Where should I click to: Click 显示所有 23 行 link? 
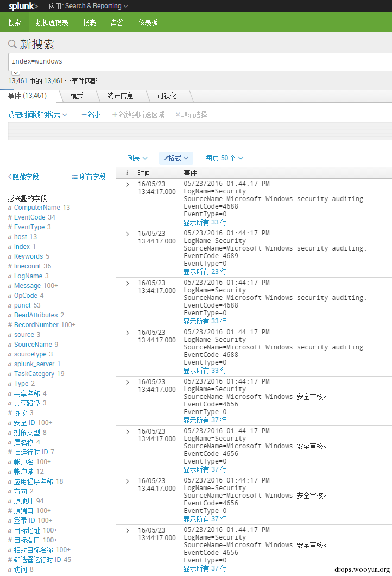[x=205, y=272]
